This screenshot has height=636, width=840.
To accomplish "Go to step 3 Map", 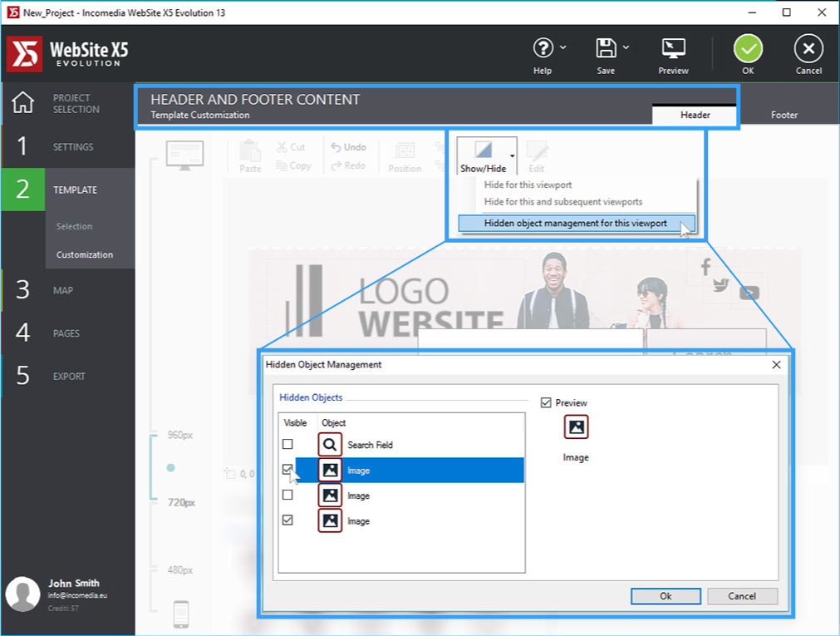I will pos(67,290).
